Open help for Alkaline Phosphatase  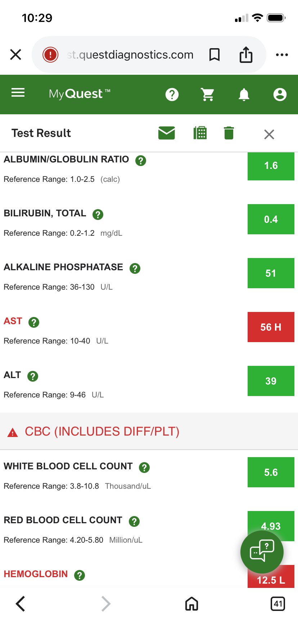135,268
